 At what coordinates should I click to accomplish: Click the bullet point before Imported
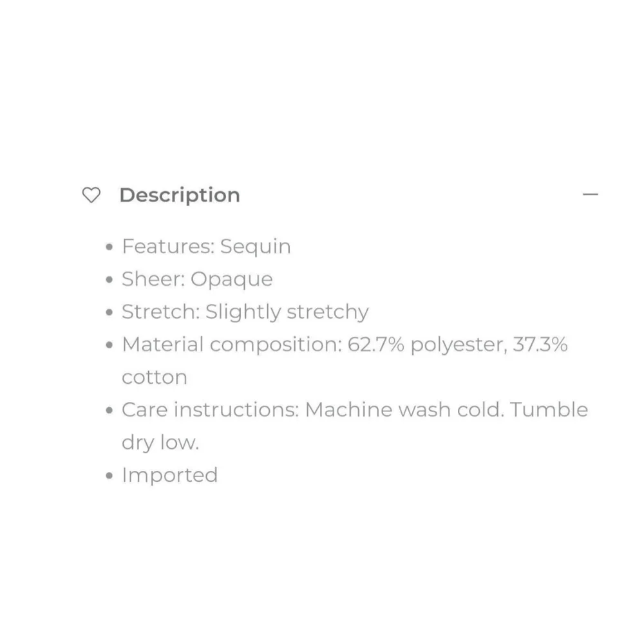tap(109, 477)
